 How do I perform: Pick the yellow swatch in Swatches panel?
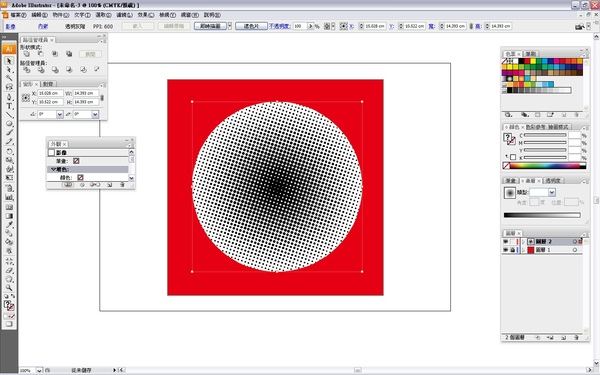pyautogui.click(x=533, y=61)
